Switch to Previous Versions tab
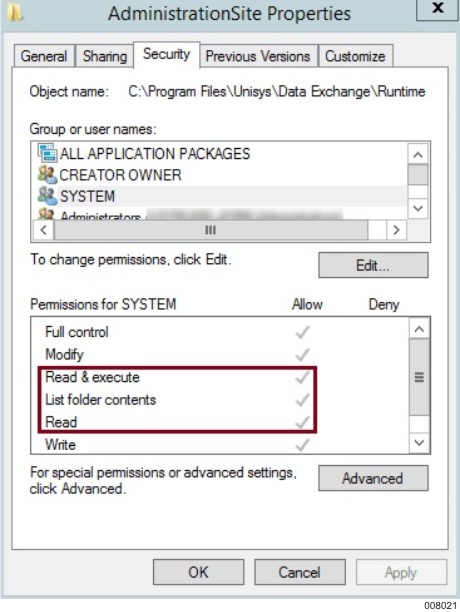Image resolution: width=460 pixels, height=612 pixels. (258, 56)
